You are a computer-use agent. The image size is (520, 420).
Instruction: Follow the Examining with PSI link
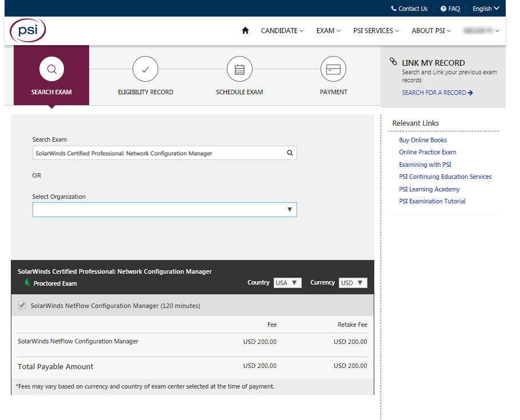coord(425,165)
